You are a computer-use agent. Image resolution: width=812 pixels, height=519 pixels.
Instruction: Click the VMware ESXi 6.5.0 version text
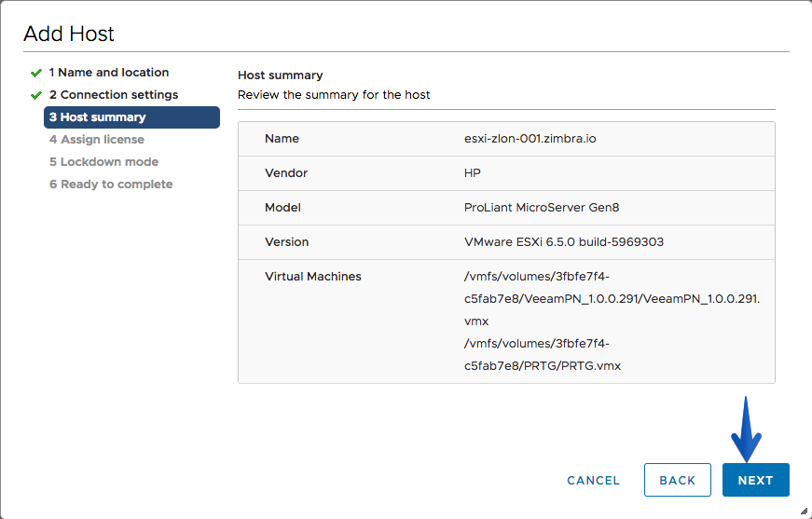pyautogui.click(x=564, y=241)
